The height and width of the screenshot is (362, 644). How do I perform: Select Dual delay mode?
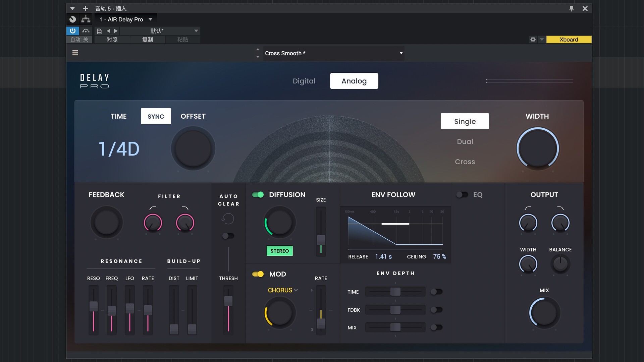(x=465, y=142)
